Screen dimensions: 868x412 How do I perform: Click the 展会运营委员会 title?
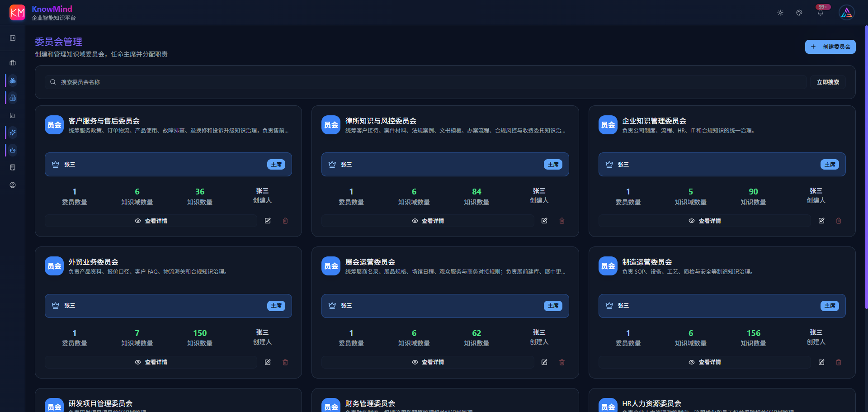pos(370,262)
